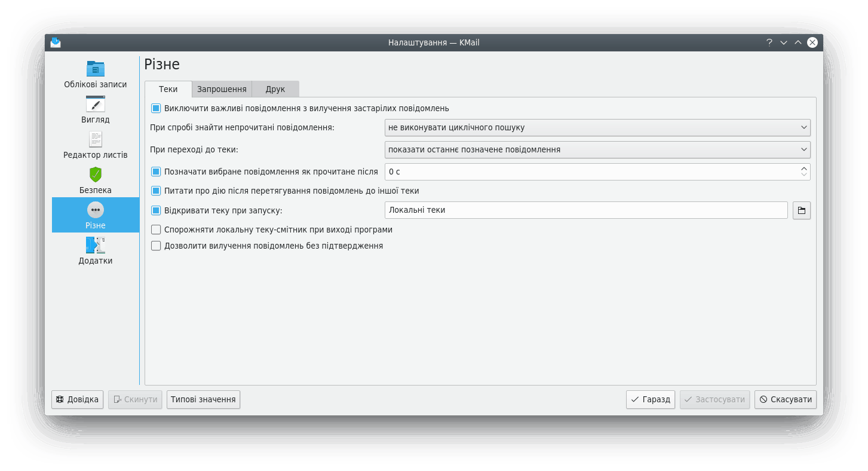Enable Спорожняти локальну теку-смітник checkbox
This screenshot has width=868, height=471.
coord(156,230)
